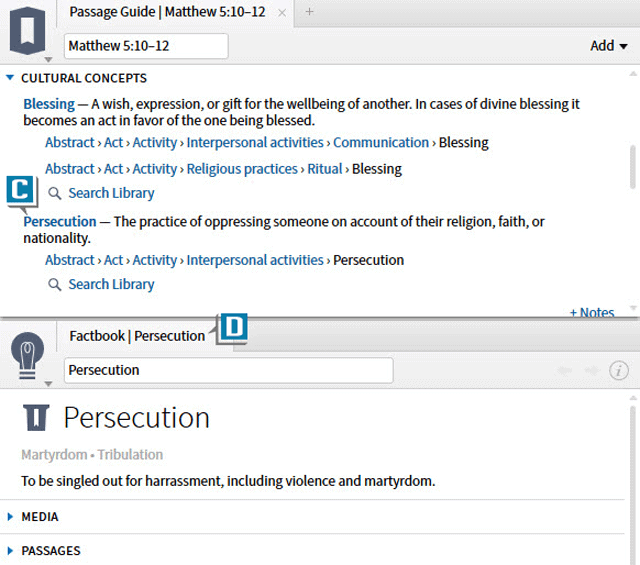Click the Persecution Factbook search field

228,370
